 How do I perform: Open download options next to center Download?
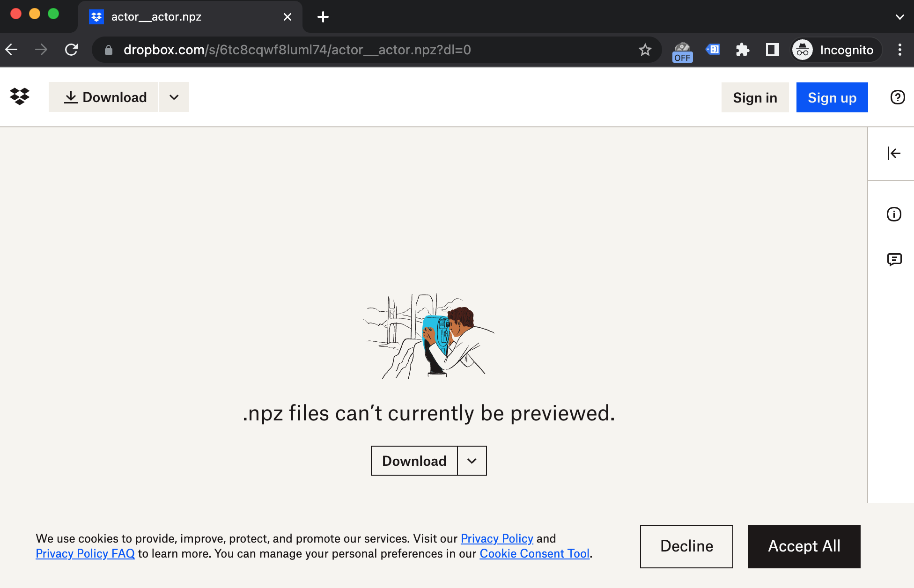click(471, 461)
